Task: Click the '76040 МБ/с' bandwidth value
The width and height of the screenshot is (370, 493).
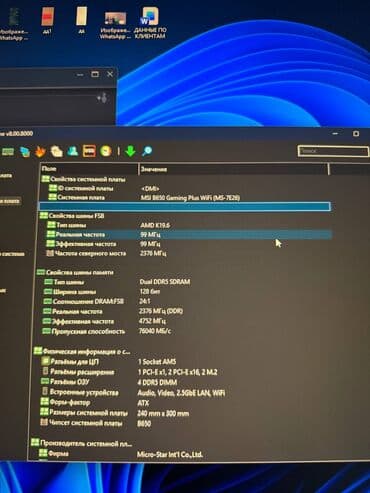Action: [155, 331]
